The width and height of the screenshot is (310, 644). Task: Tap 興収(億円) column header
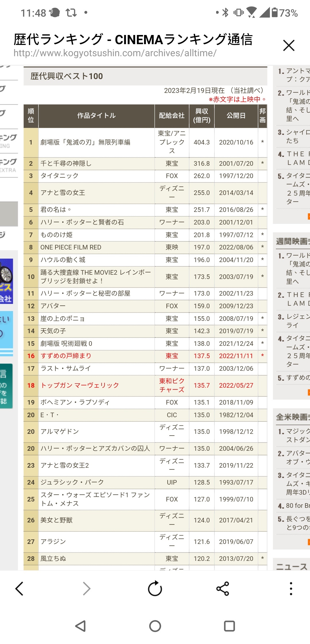(201, 116)
